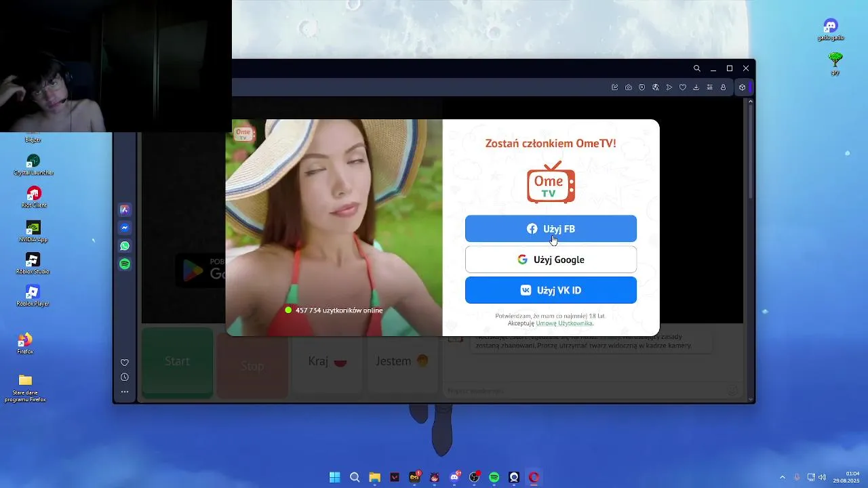Open extensions cube icon

tap(743, 87)
